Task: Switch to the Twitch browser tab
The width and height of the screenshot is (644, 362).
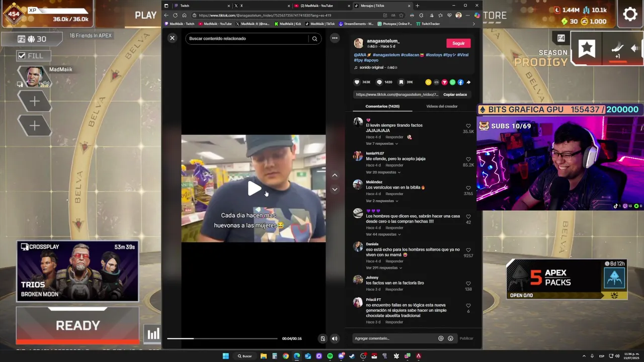Action: 201,6
